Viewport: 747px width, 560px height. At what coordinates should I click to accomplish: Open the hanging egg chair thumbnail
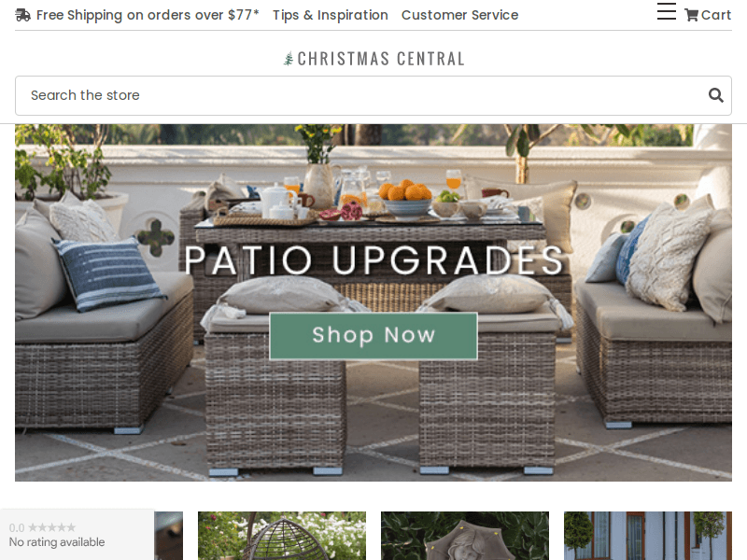[x=282, y=536]
